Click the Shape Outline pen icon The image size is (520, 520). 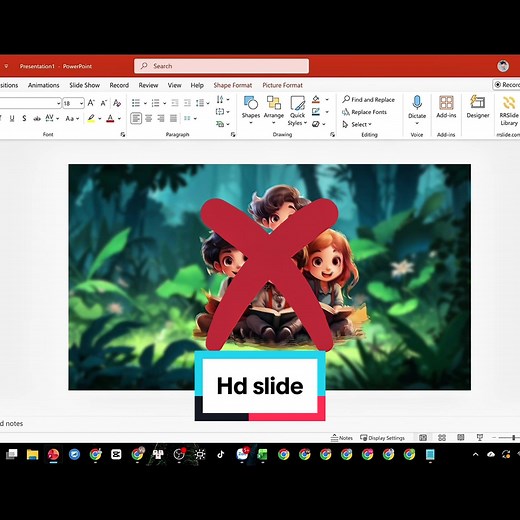coord(316,112)
